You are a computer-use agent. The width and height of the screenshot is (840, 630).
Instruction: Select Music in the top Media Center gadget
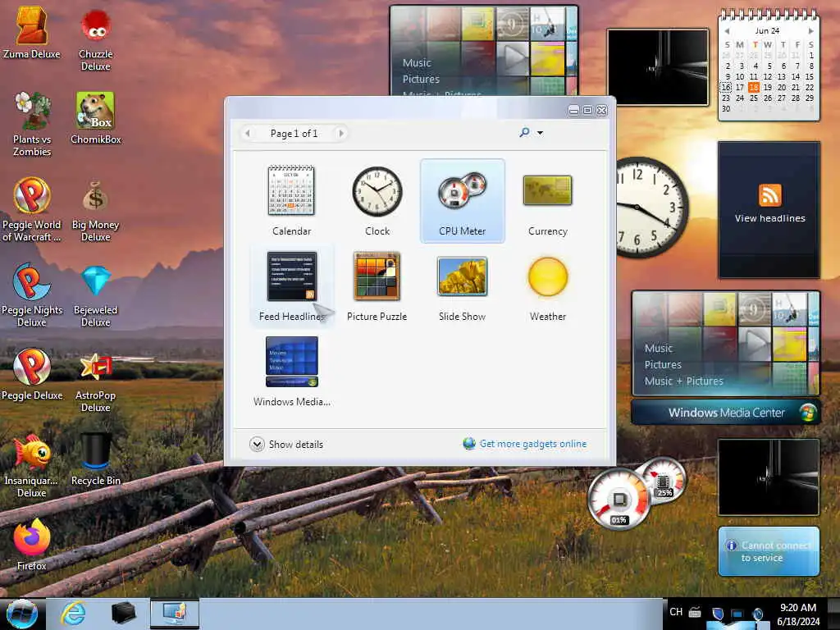click(417, 62)
